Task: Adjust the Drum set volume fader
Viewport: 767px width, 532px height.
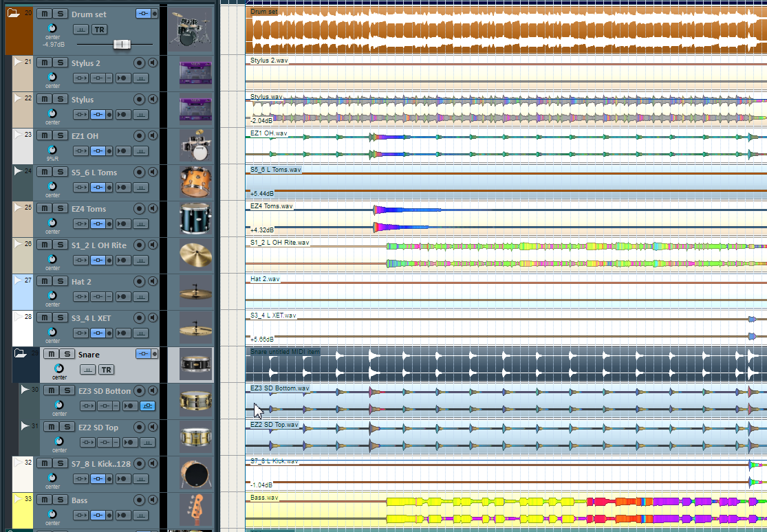Action: coord(122,45)
